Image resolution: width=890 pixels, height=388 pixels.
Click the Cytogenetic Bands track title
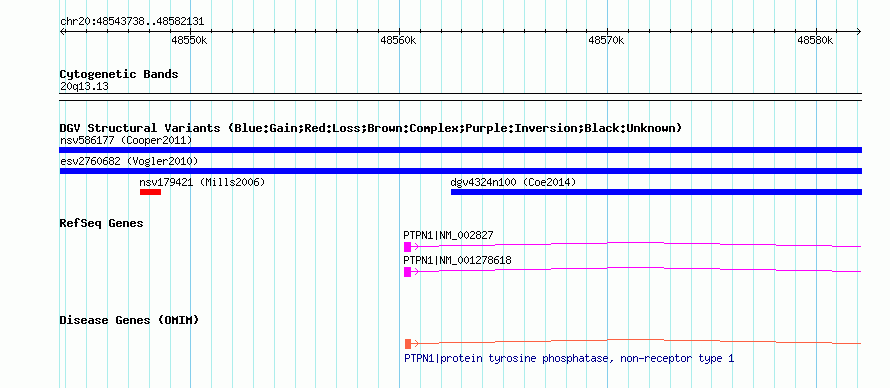pyautogui.click(x=119, y=74)
